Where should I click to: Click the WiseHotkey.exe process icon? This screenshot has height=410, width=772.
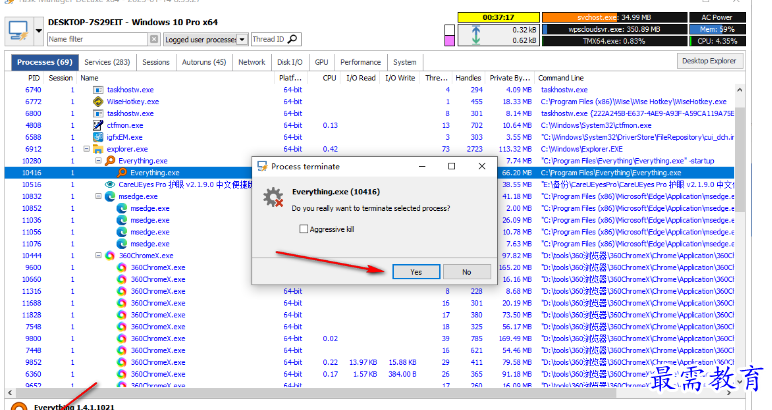pyautogui.click(x=98, y=101)
